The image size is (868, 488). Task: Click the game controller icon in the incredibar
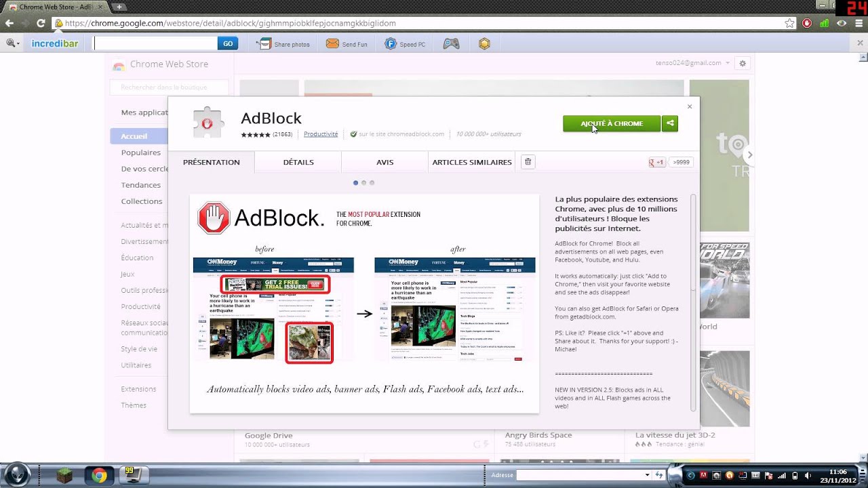[x=451, y=44]
